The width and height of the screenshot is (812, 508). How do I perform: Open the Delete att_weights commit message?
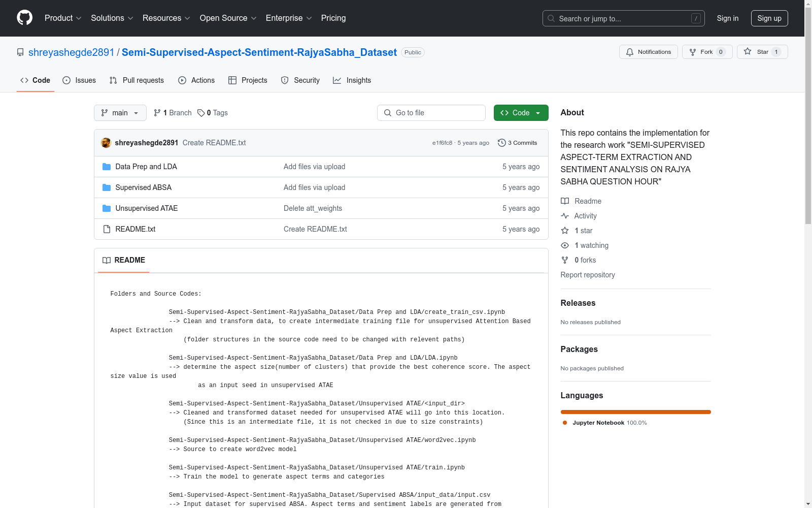tap(313, 208)
